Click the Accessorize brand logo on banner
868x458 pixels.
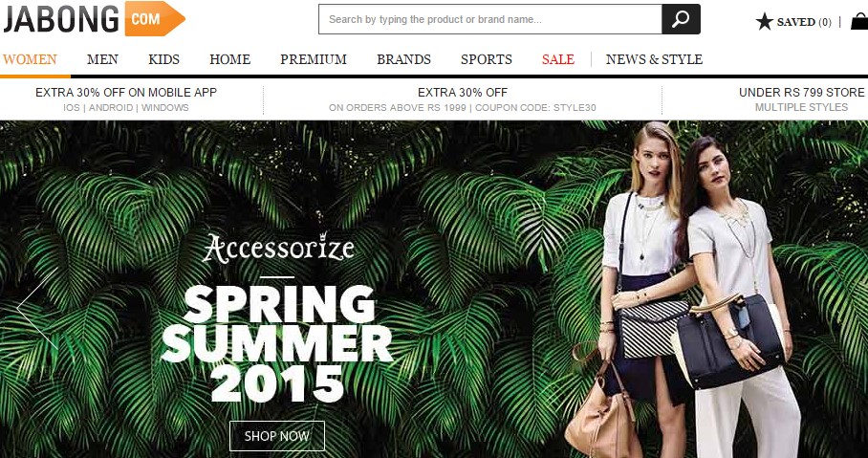pos(278,248)
